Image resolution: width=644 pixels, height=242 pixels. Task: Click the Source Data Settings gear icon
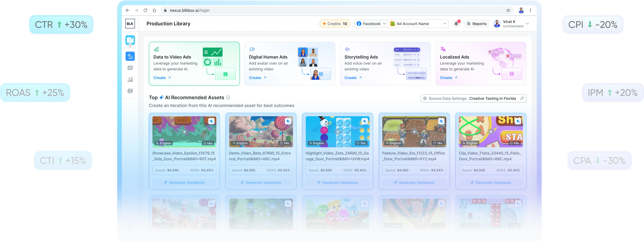tap(425, 98)
